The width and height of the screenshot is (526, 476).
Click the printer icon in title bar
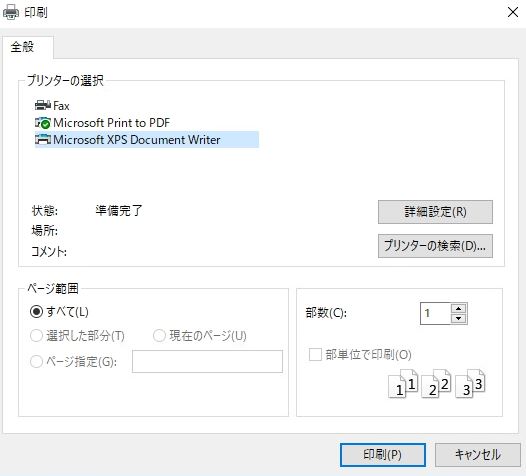[x=11, y=12]
